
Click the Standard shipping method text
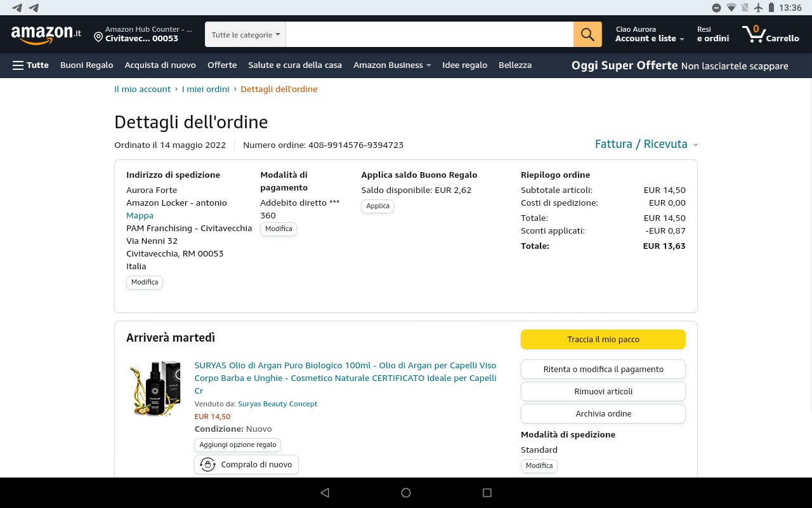539,450
